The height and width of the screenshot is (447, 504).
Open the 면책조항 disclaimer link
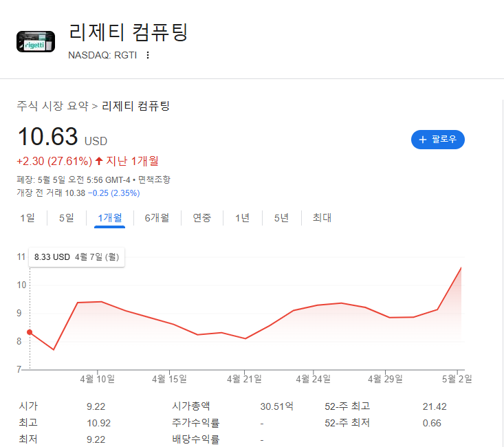pos(154,179)
